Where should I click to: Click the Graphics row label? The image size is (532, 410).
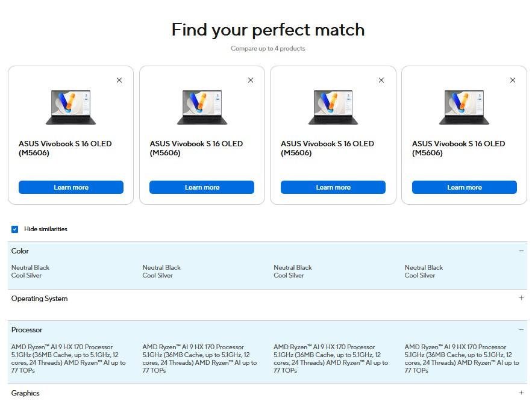pos(25,393)
